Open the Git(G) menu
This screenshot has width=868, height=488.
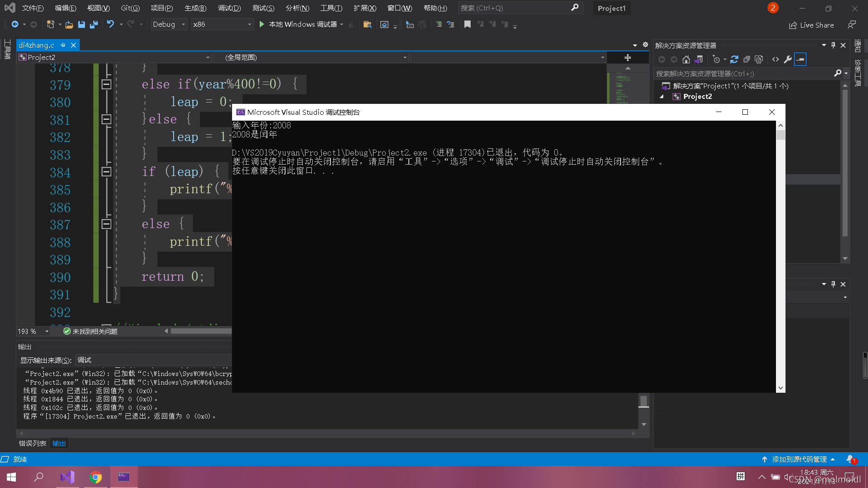click(131, 8)
